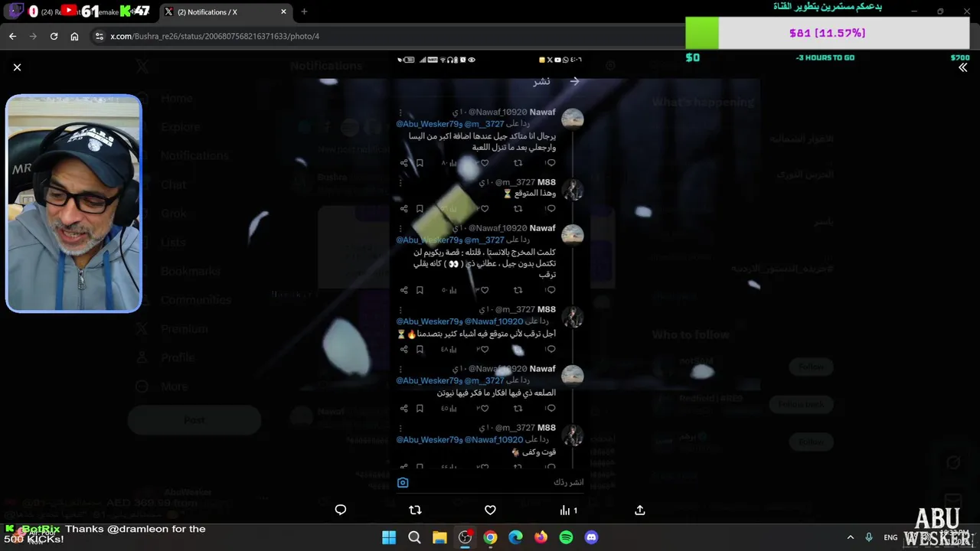Open OBS Studio from the taskbar
Viewport: 980px width, 551px height.
pyautogui.click(x=465, y=537)
